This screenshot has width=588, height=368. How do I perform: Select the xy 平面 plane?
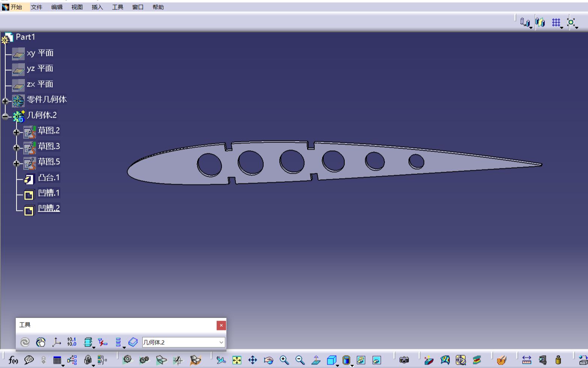point(40,53)
